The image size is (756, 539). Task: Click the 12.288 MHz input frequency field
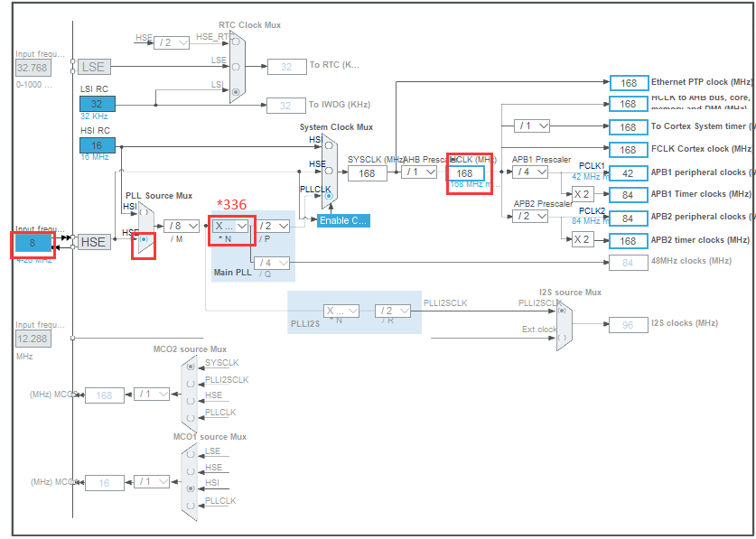pos(33,339)
